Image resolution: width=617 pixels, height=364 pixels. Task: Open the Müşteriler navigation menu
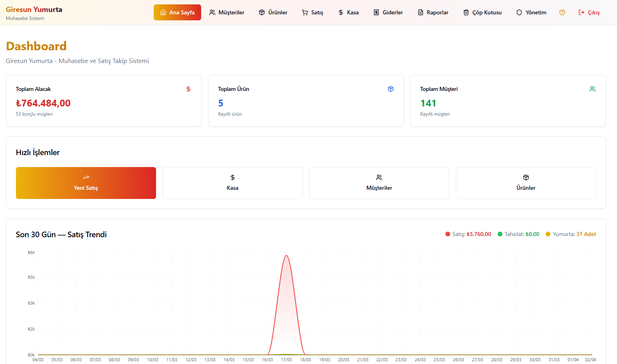pyautogui.click(x=227, y=12)
